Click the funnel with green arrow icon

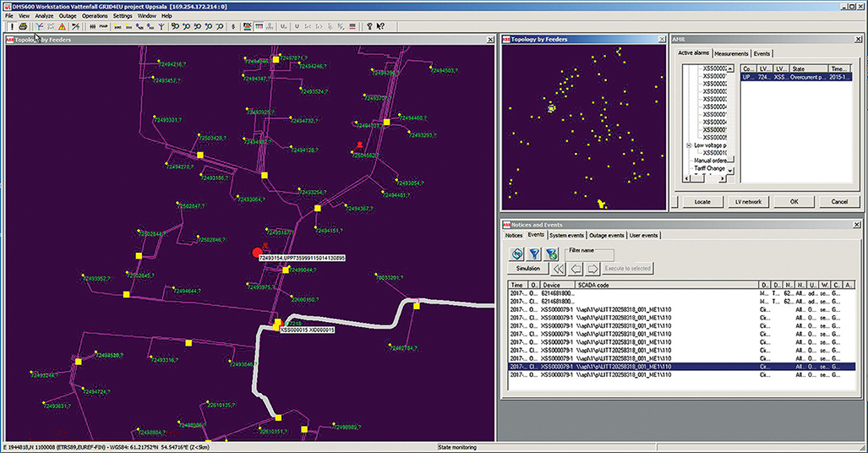click(551, 254)
